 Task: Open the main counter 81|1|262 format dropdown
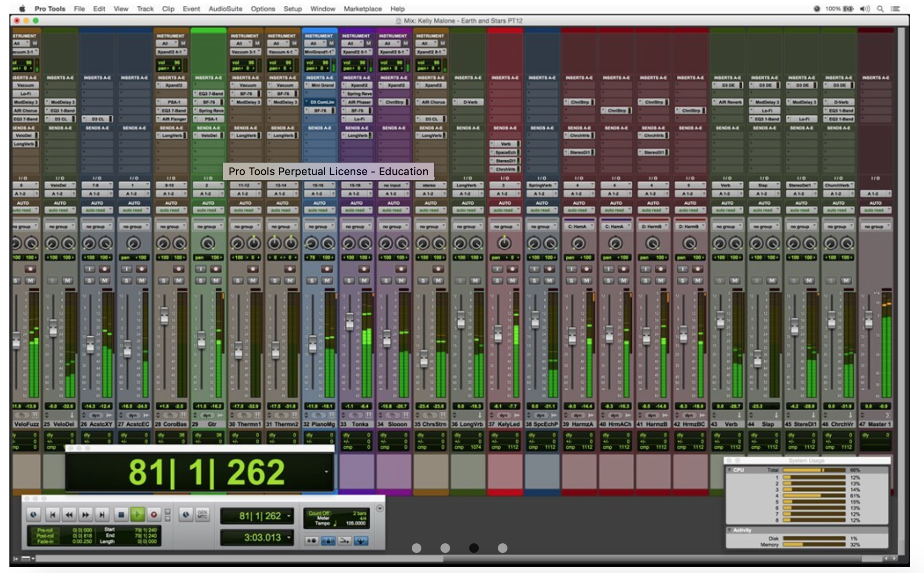pyautogui.click(x=289, y=516)
